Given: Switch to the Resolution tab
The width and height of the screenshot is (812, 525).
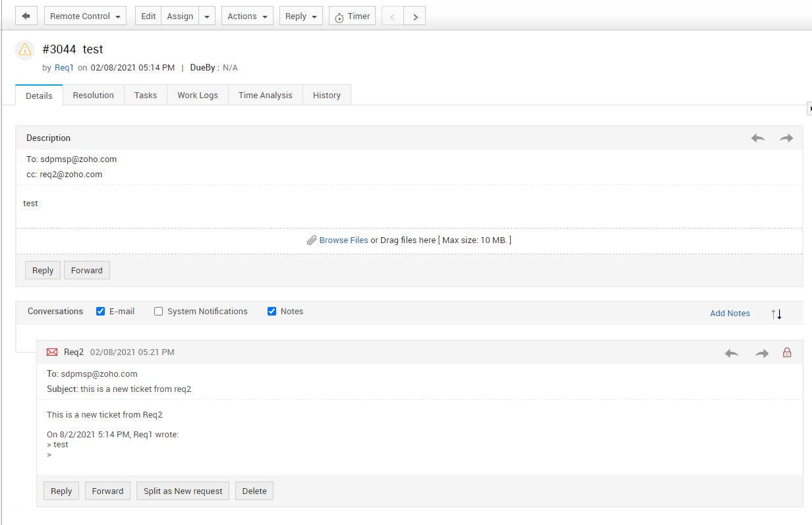Looking at the screenshot, I should pos(93,96).
